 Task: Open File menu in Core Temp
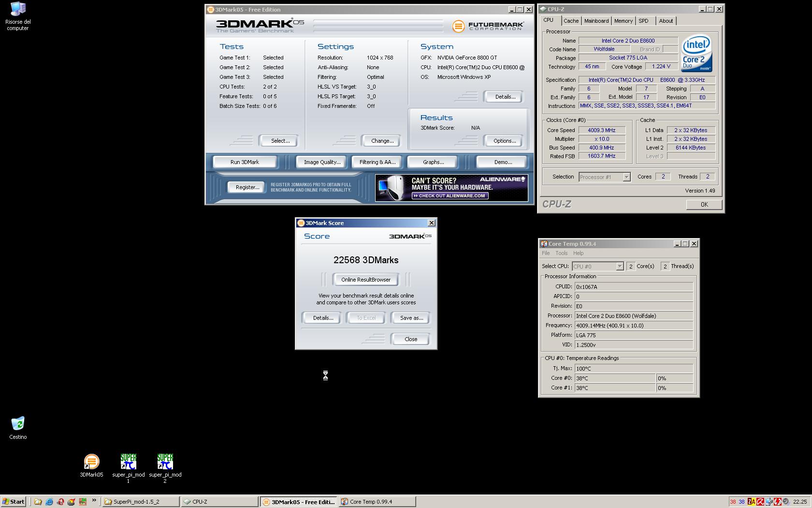coord(546,253)
